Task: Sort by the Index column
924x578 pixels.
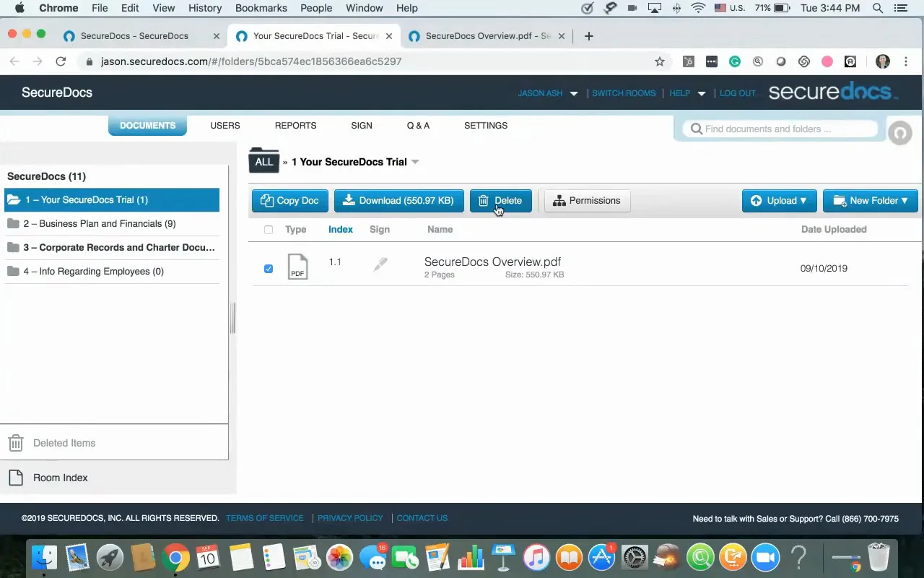Action: pos(341,229)
